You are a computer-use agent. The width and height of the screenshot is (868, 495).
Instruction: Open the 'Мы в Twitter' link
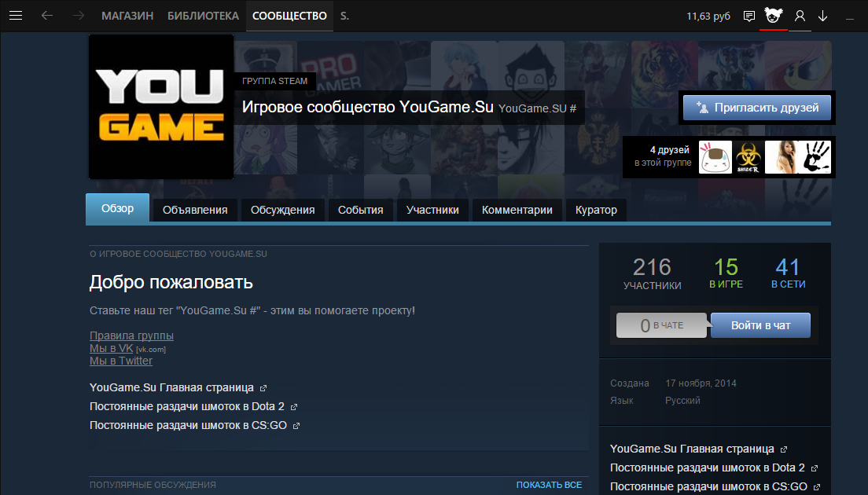[120, 361]
